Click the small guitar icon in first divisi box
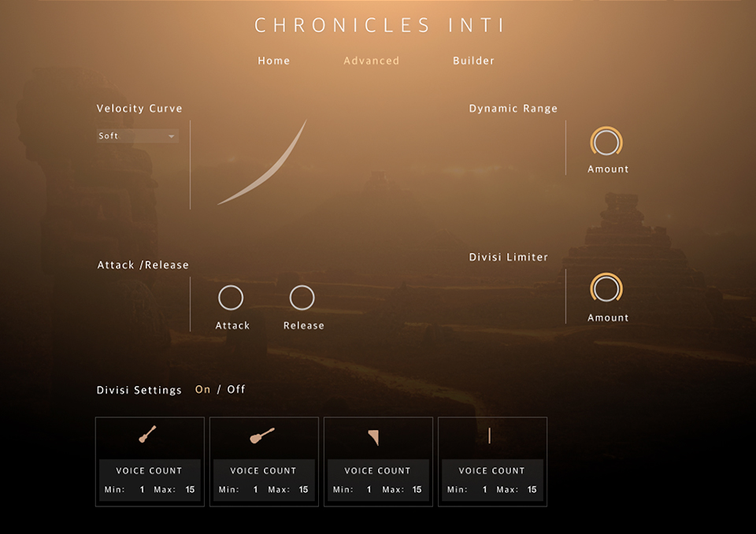The image size is (756, 534). tap(147, 434)
